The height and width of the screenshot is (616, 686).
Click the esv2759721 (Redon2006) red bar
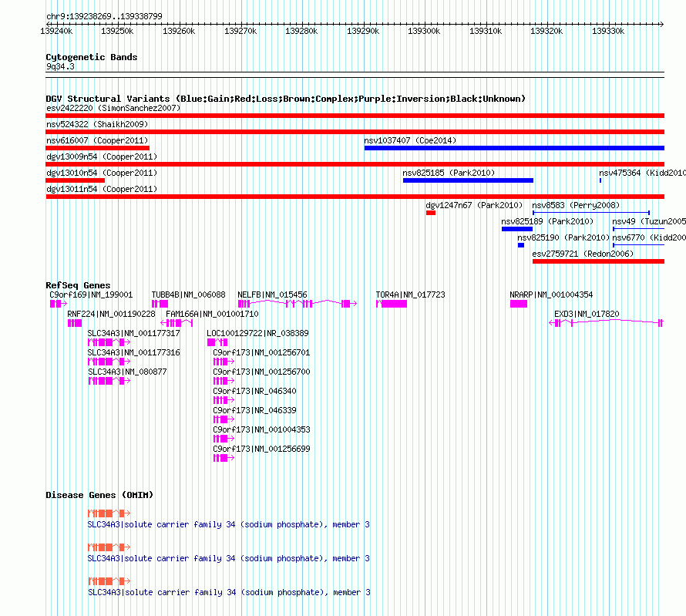tap(598, 261)
